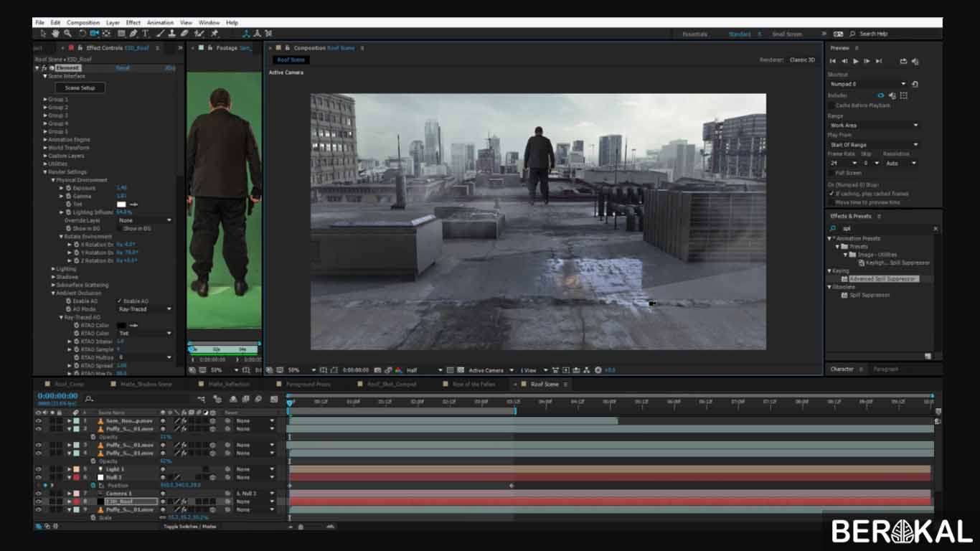The height and width of the screenshot is (551, 980).
Task: Activate the Unified Camera tool
Action: 94,34
